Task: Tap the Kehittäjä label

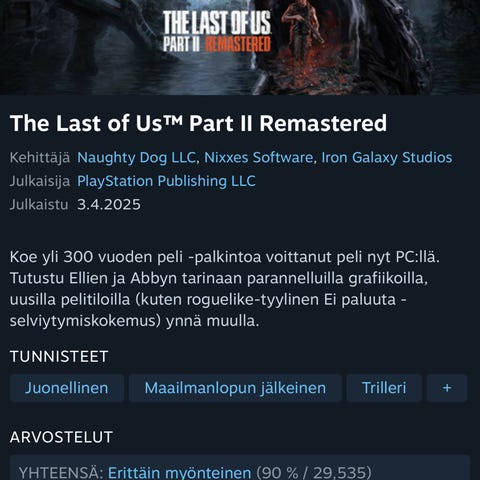Action: click(x=40, y=158)
